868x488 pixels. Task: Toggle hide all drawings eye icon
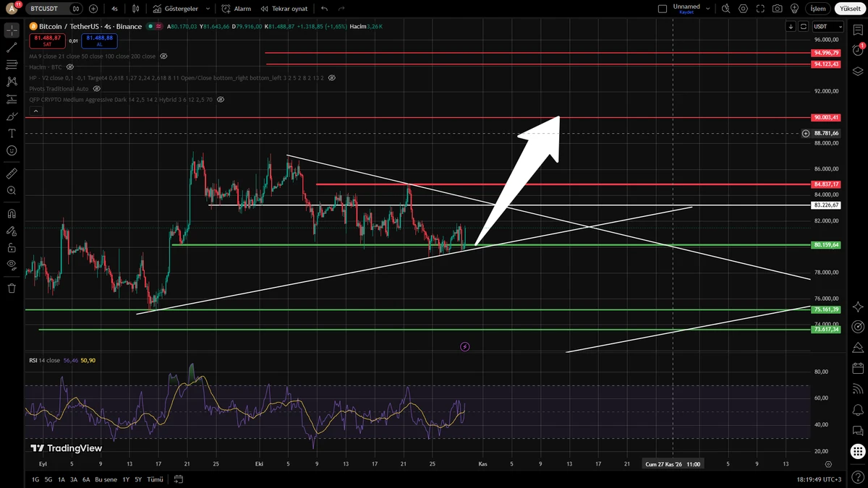point(12,265)
